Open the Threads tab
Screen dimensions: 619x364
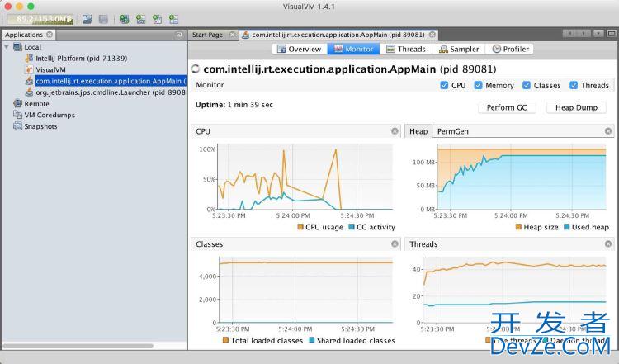point(406,49)
